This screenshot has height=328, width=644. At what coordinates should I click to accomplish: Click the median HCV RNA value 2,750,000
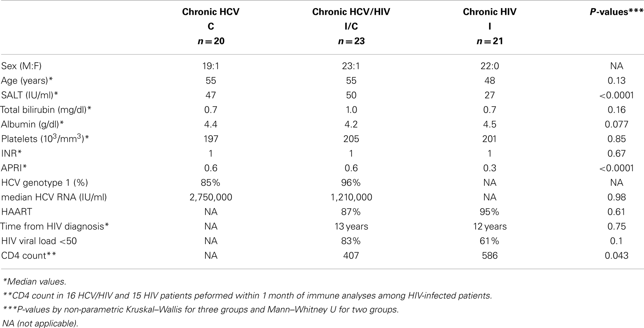211,197
